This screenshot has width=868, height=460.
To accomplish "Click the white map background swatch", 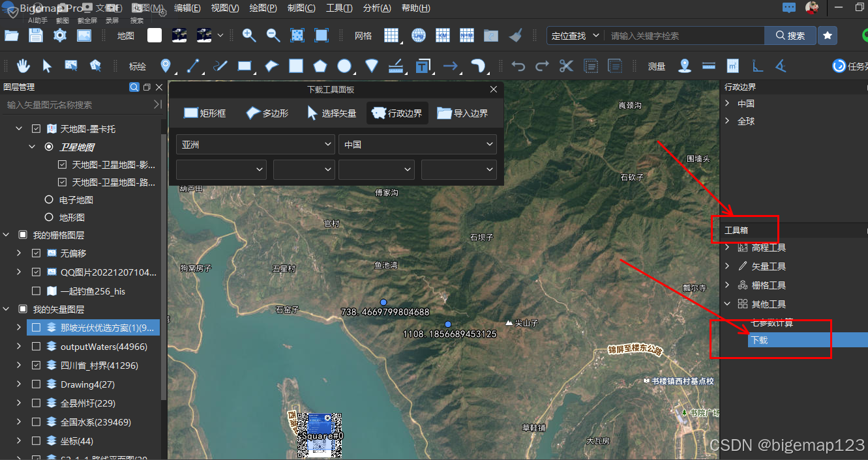I will click(155, 35).
